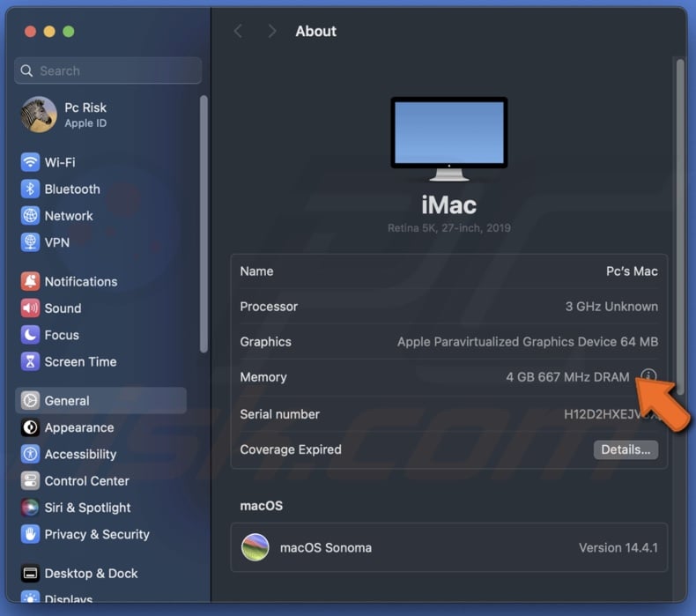
Task: Open the Privacy & Security label
Action: (97, 534)
